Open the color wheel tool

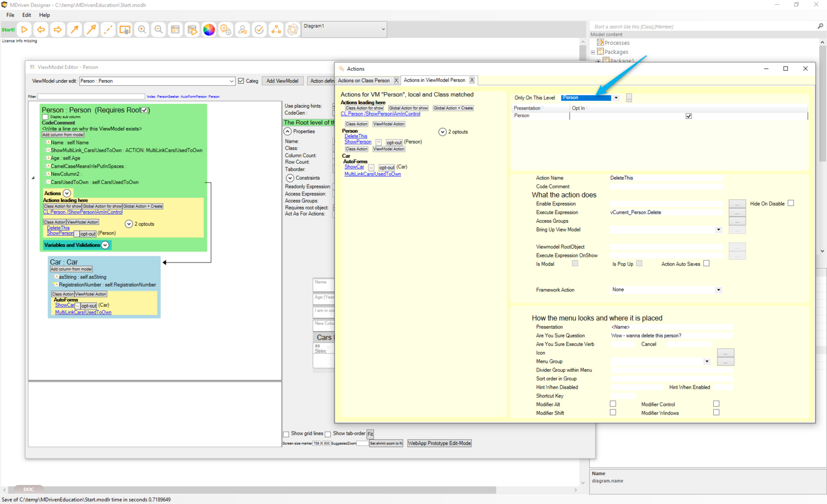(x=209, y=29)
